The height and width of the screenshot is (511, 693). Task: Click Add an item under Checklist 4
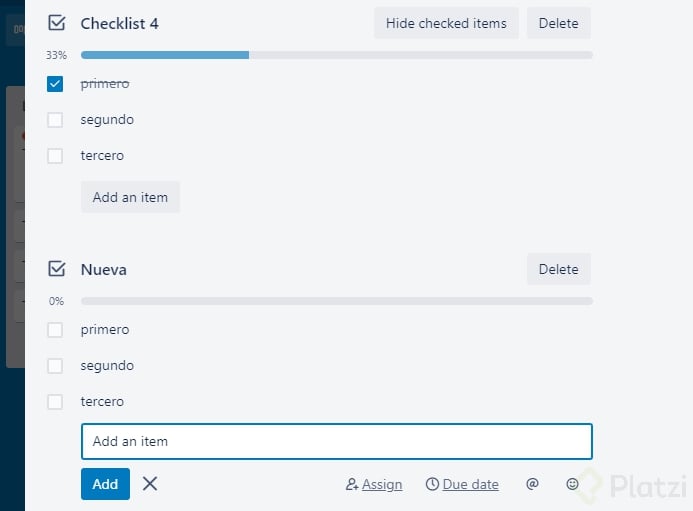click(130, 197)
